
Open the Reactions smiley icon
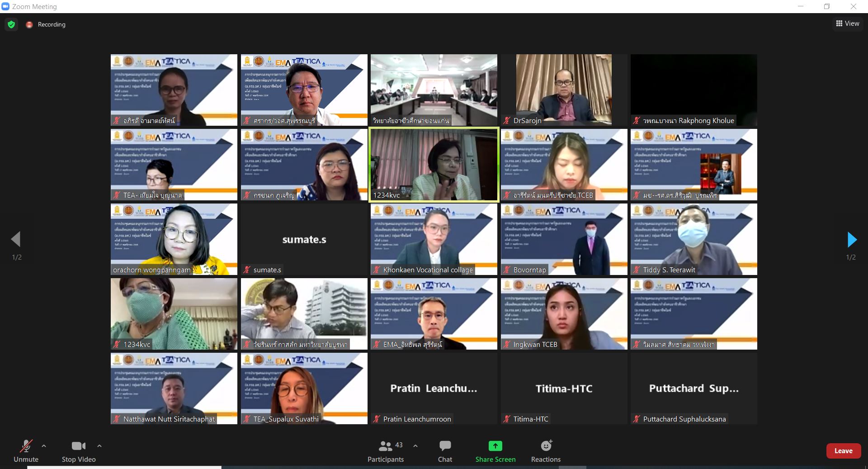click(546, 445)
